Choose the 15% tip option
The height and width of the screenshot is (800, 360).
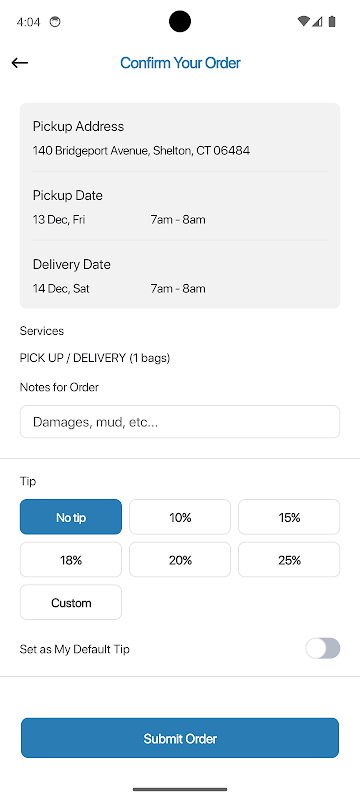tap(289, 517)
